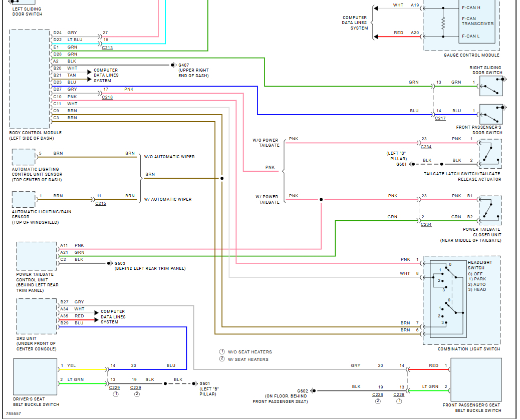520x420 pixels.
Task: Select the Power Tailgate Control Unit box
Action: (37, 256)
